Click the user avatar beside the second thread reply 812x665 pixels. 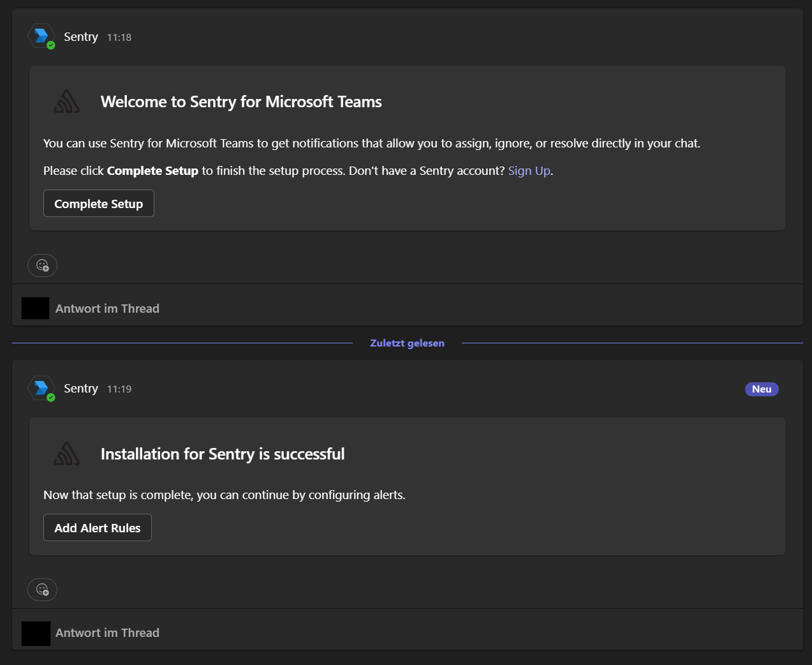click(x=36, y=633)
